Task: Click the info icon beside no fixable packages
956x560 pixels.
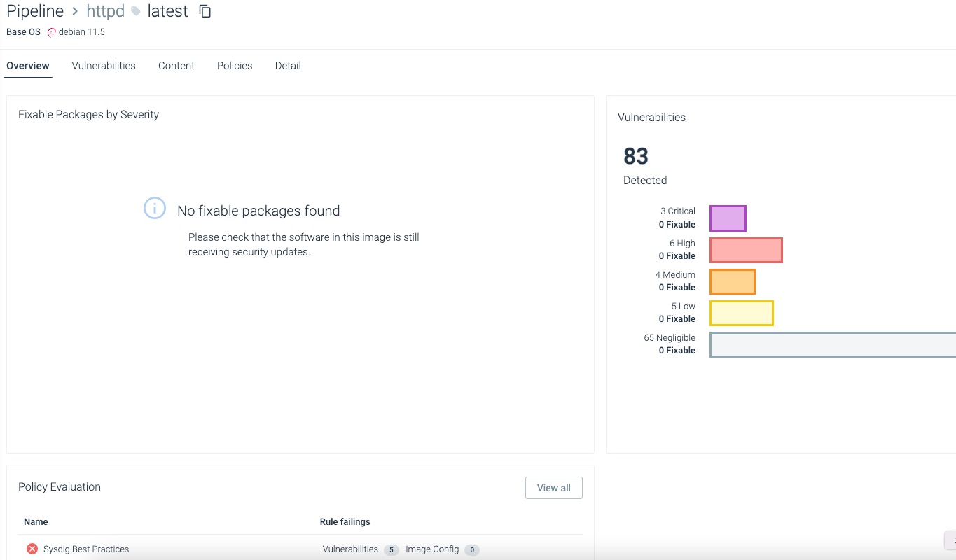Action: click(155, 208)
